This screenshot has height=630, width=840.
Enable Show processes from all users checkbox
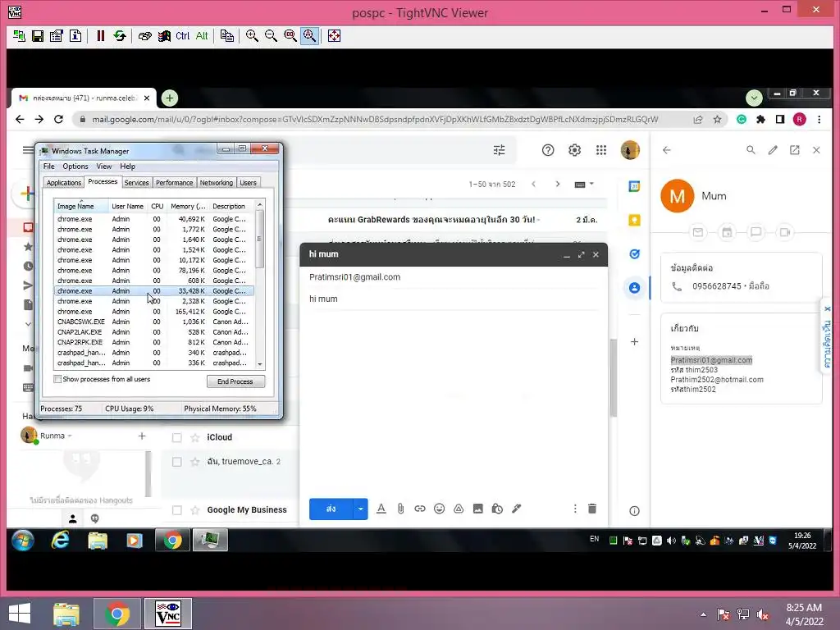click(x=57, y=379)
